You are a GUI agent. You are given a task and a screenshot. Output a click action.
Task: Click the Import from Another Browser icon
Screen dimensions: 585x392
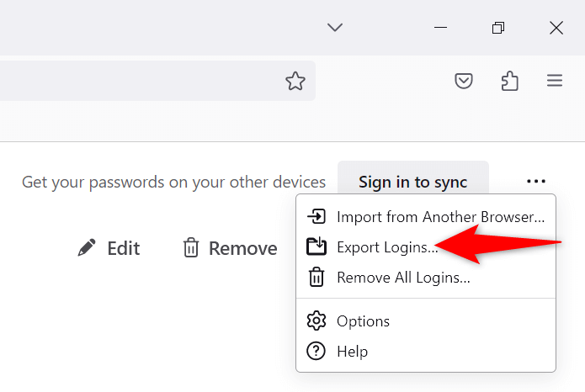click(316, 216)
